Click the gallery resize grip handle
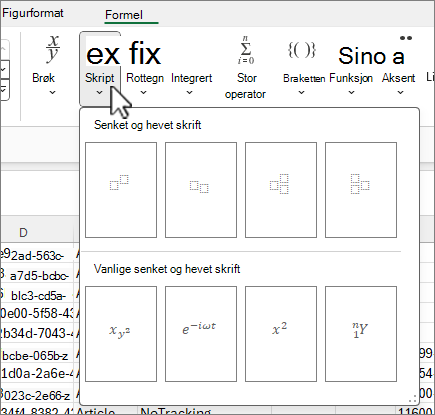Image resolution: width=435 pixels, height=415 pixels. [412, 399]
